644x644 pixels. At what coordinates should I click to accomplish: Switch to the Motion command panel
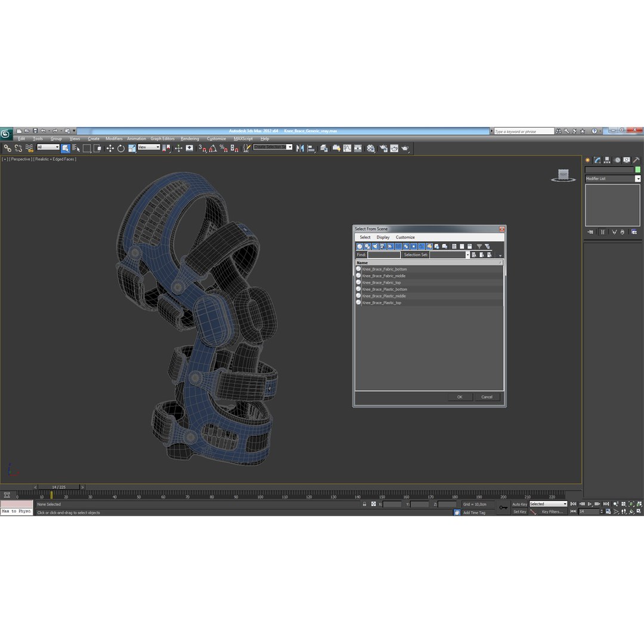(617, 160)
